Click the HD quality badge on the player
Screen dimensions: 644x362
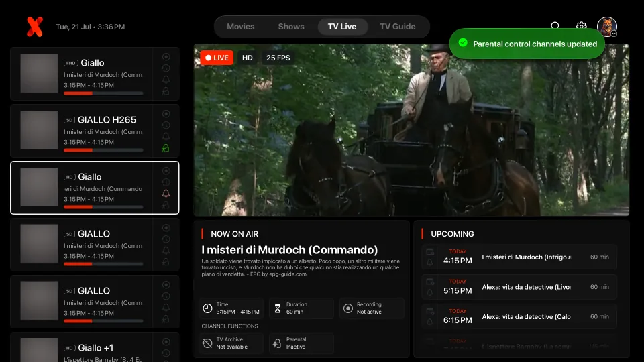248,58
